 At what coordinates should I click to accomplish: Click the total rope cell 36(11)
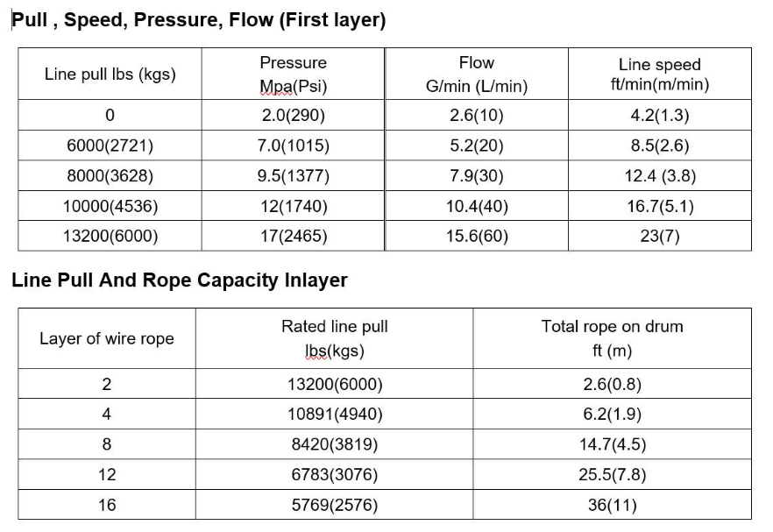click(x=612, y=505)
